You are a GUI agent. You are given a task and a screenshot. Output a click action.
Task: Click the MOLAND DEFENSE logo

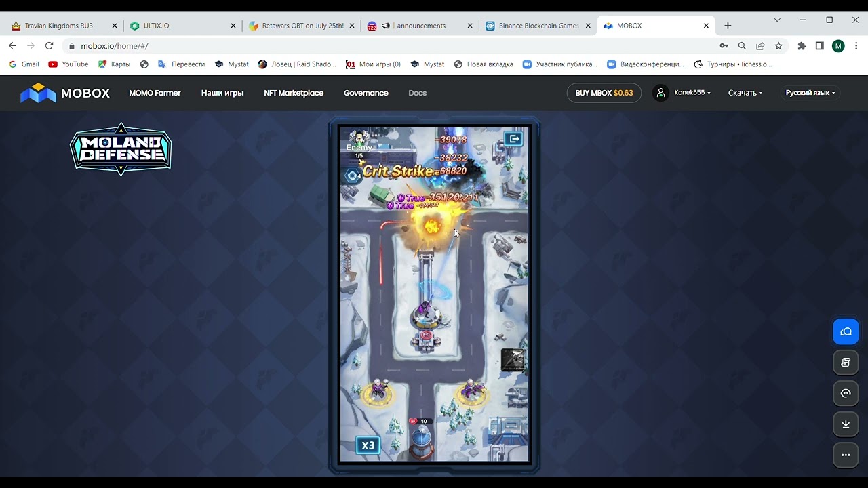pyautogui.click(x=121, y=149)
